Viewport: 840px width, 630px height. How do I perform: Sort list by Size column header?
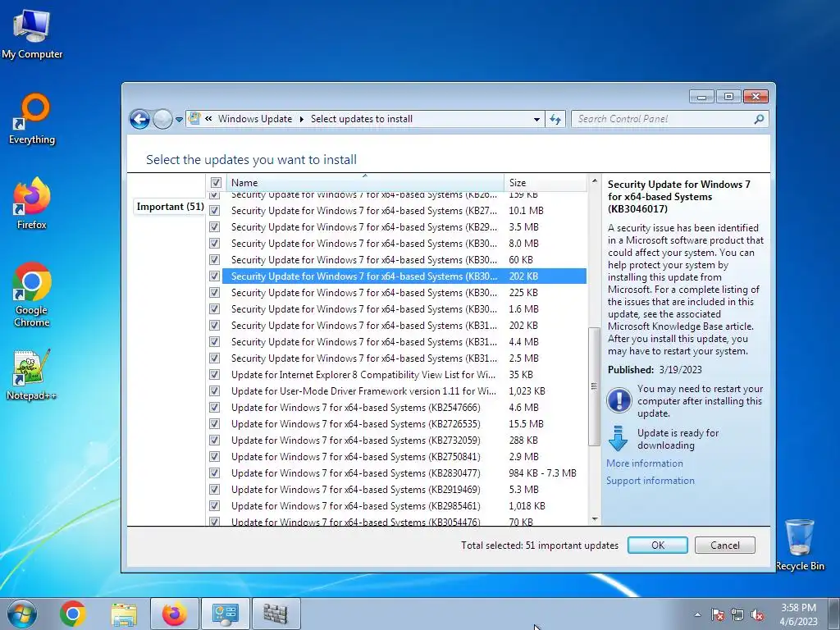(546, 183)
